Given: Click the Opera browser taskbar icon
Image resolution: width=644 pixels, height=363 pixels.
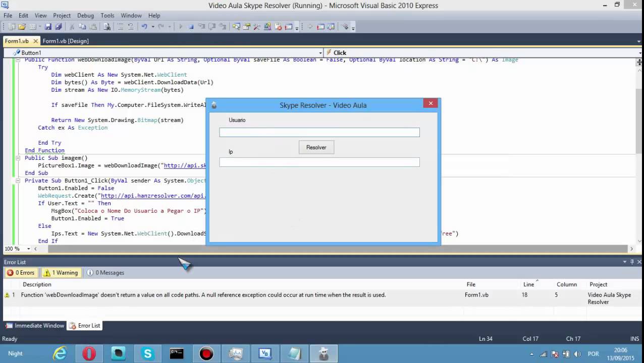Looking at the screenshot, I should [89, 353].
